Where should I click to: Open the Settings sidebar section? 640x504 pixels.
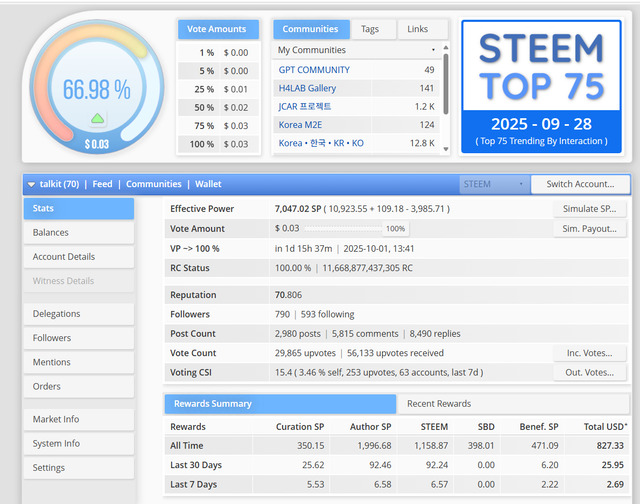pos(79,468)
